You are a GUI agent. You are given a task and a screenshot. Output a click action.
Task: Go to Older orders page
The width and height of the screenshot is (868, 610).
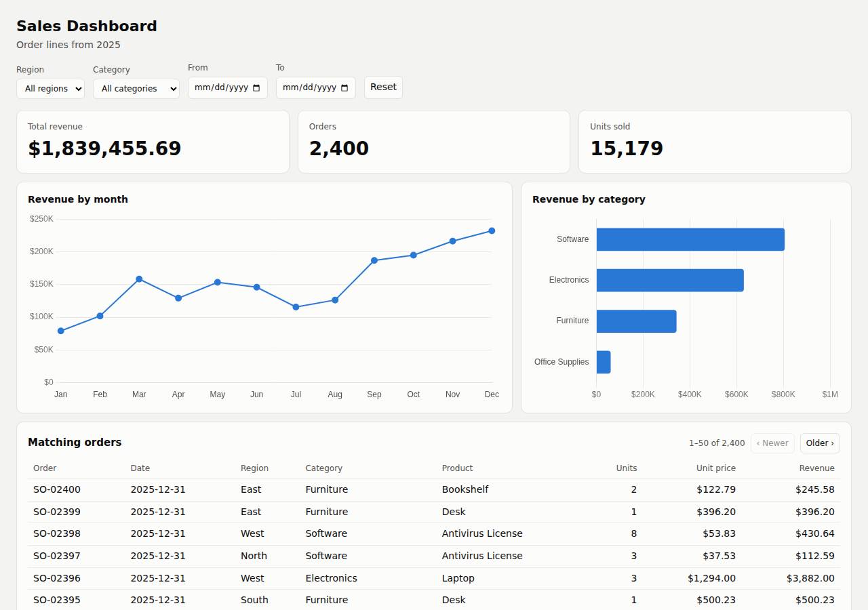[x=820, y=443]
